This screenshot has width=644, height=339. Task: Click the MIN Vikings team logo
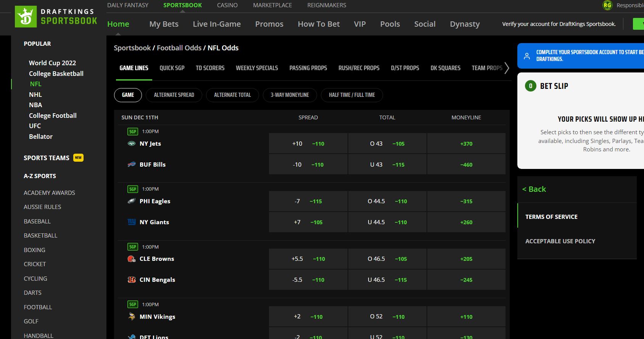click(131, 317)
